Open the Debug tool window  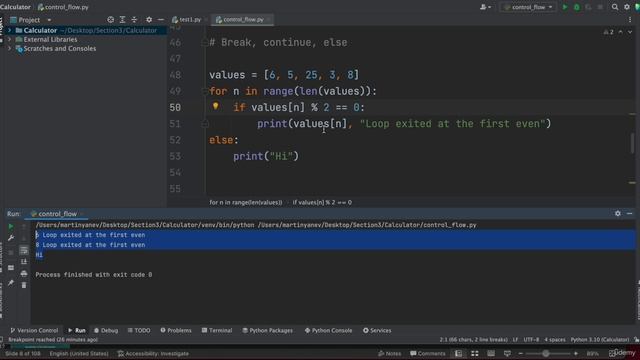pos(106,331)
